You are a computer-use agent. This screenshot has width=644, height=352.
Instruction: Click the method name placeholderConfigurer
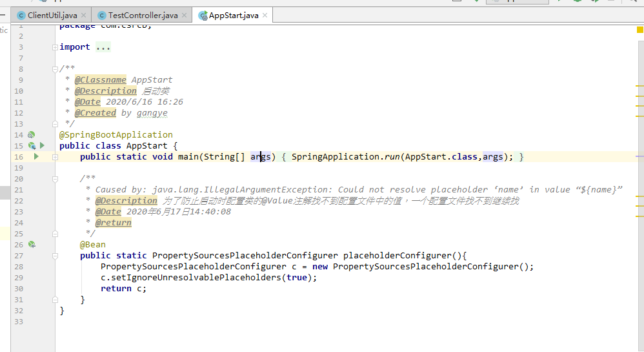click(x=397, y=255)
